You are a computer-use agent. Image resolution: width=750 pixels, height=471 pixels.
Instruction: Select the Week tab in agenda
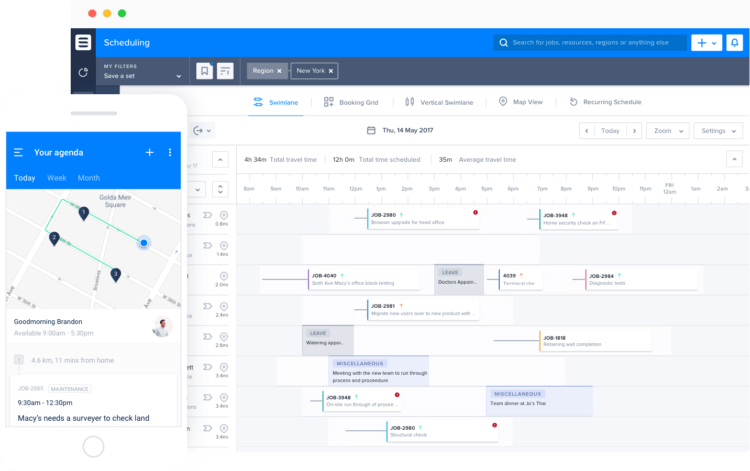click(x=56, y=178)
